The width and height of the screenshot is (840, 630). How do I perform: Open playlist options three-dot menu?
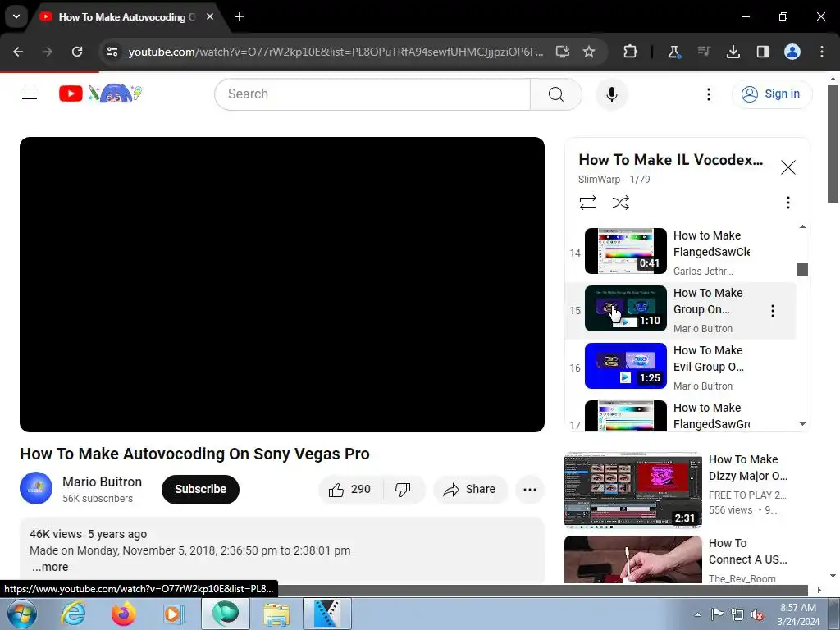tap(787, 203)
